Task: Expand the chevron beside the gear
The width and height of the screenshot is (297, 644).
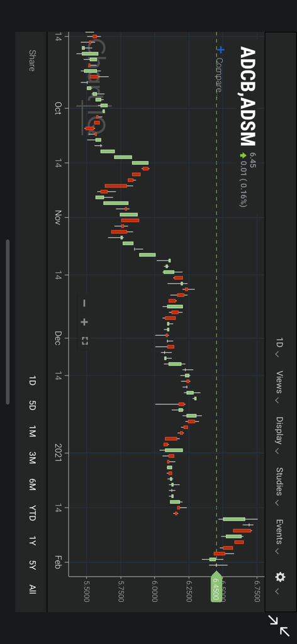Action: point(277,591)
